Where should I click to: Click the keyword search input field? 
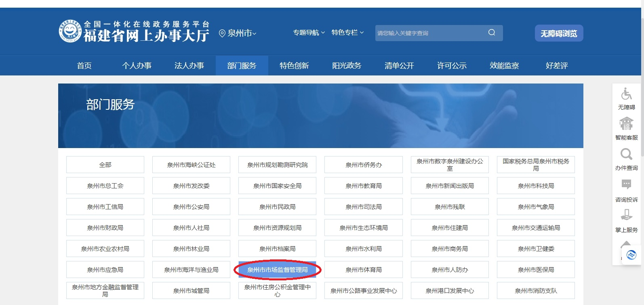tap(429, 33)
